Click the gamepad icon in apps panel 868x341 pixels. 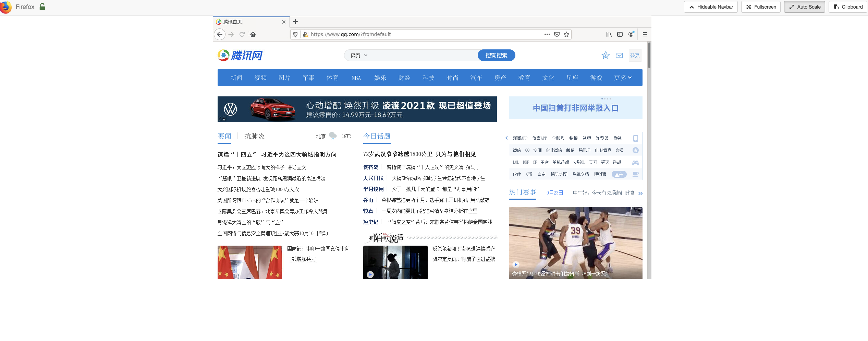click(x=635, y=163)
